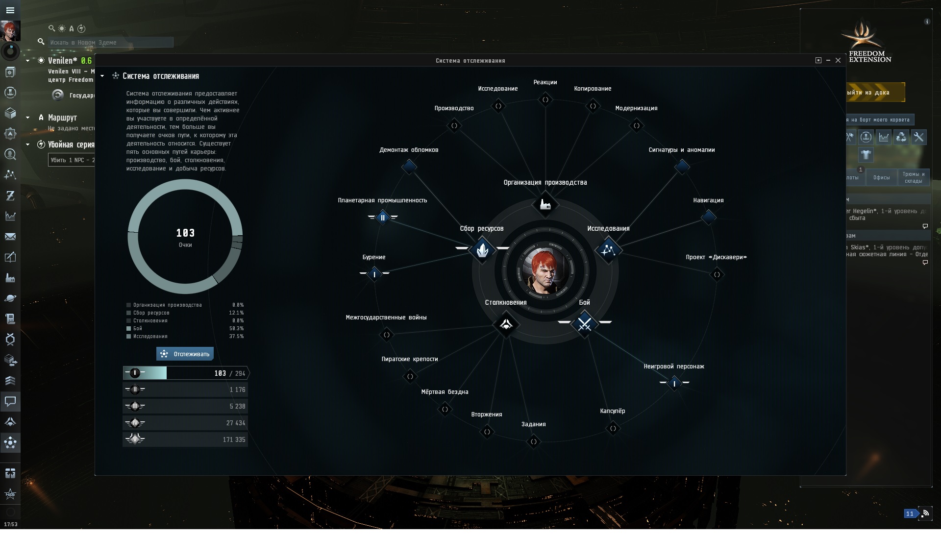
Task: Open the Трюмы и склады tab
Action: pos(914,177)
